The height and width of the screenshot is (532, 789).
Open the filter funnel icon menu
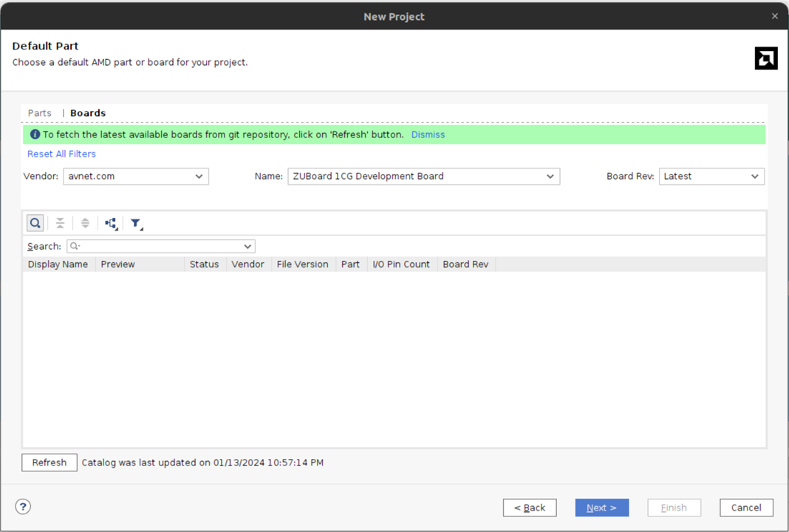(x=136, y=223)
